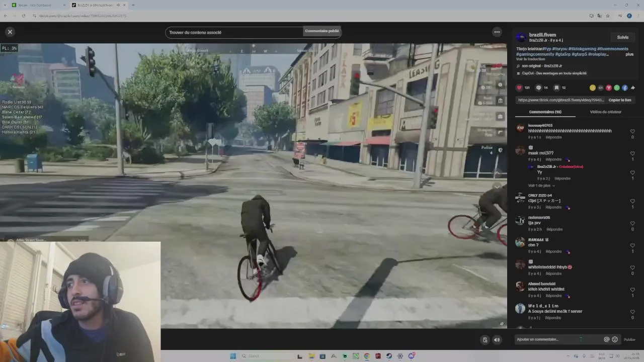This screenshot has width=644, height=362.
Task: Get the embed code icon
Action: point(601,87)
